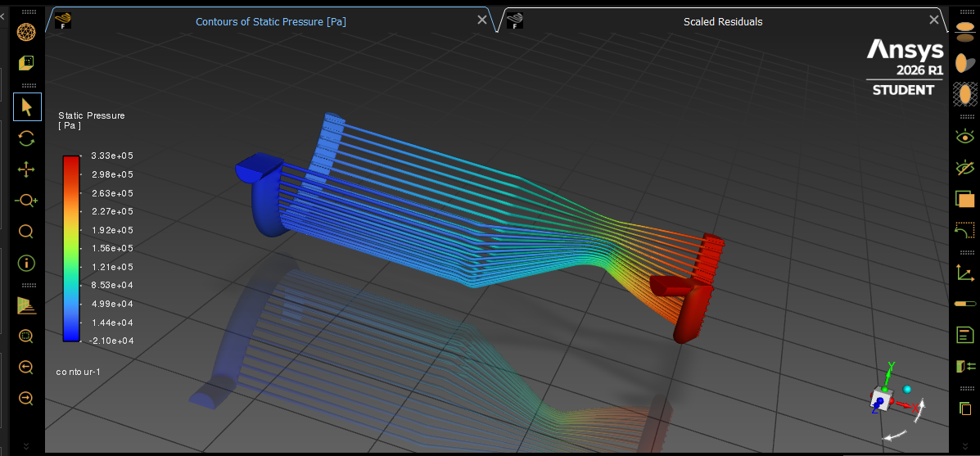Close the Scaled Residuals tab
The height and width of the screenshot is (456, 980).
934,20
